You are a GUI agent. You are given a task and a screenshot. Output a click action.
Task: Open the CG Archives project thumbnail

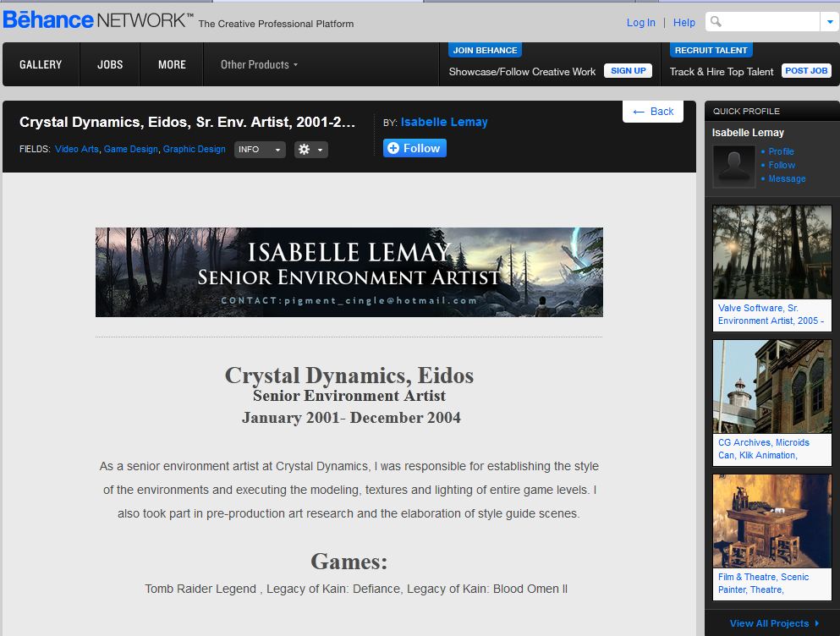pos(772,387)
